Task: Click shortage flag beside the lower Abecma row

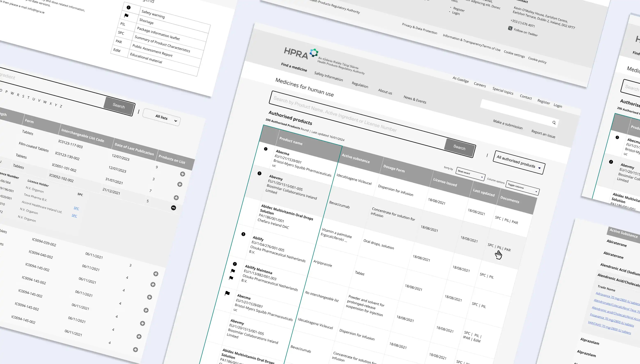Action: pos(227,293)
